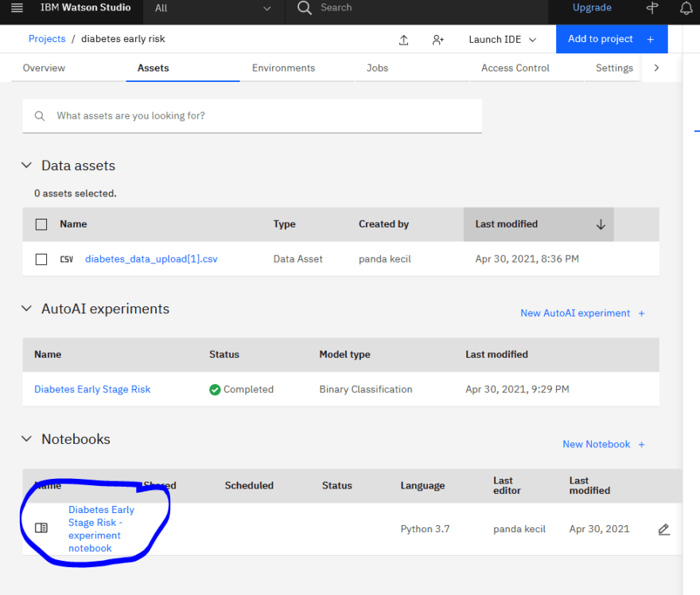
Task: Click the notebook edit pencil icon
Action: coord(664,530)
